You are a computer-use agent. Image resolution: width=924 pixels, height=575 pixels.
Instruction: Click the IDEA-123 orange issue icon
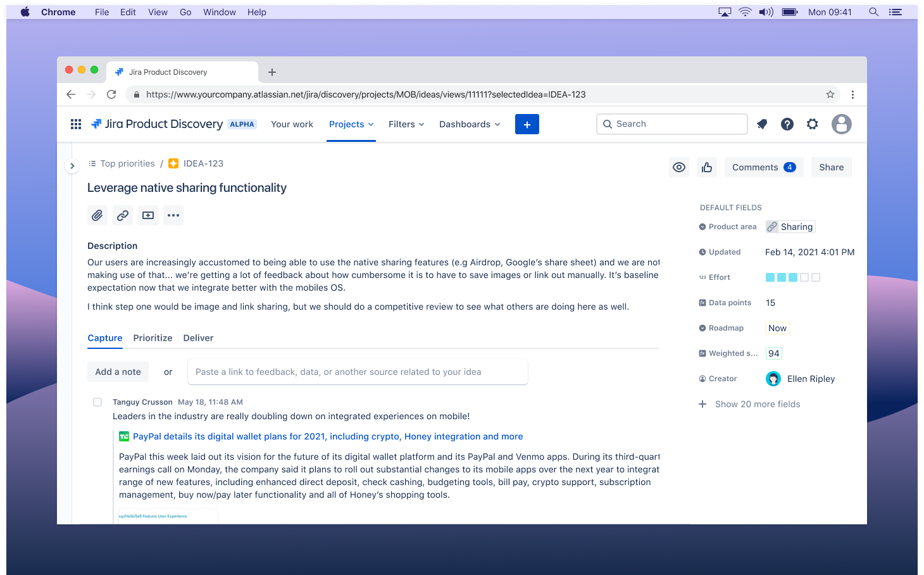(x=173, y=163)
